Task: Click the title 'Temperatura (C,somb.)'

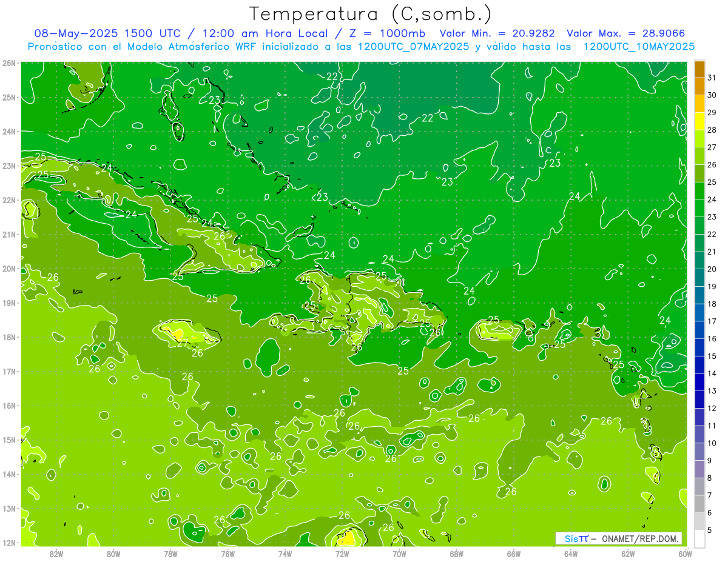Action: [371, 14]
